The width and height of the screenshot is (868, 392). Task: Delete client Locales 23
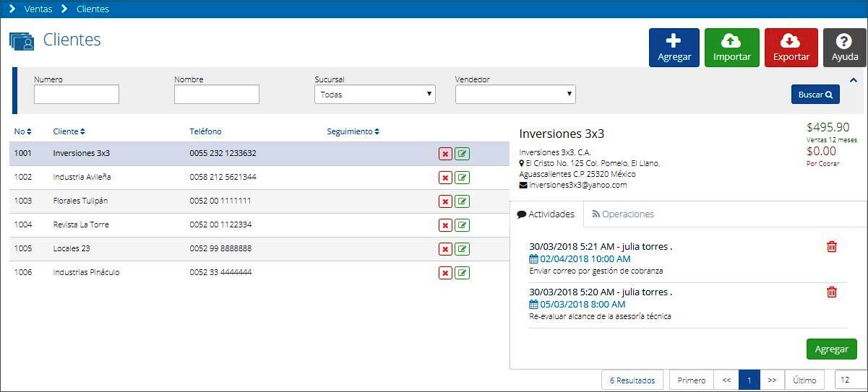tap(445, 249)
